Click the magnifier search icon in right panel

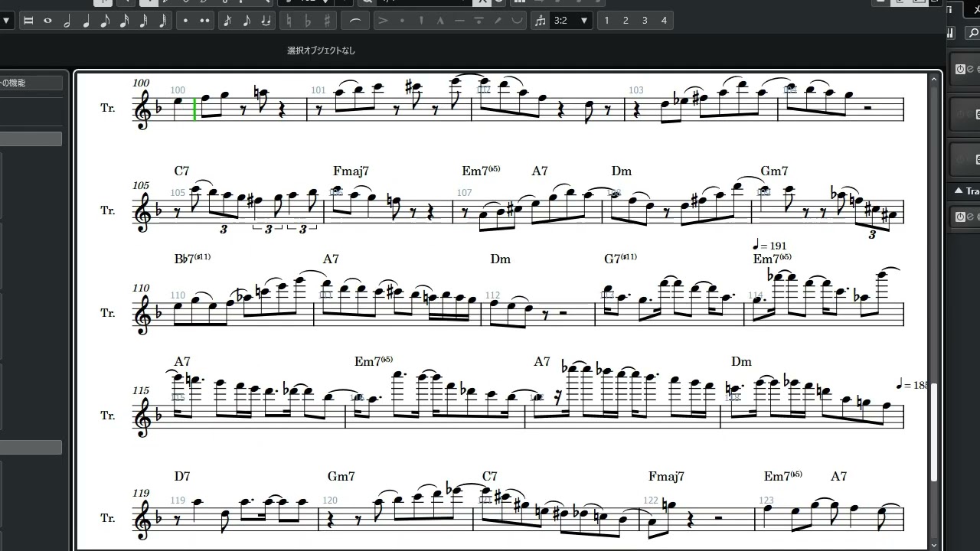click(x=972, y=33)
